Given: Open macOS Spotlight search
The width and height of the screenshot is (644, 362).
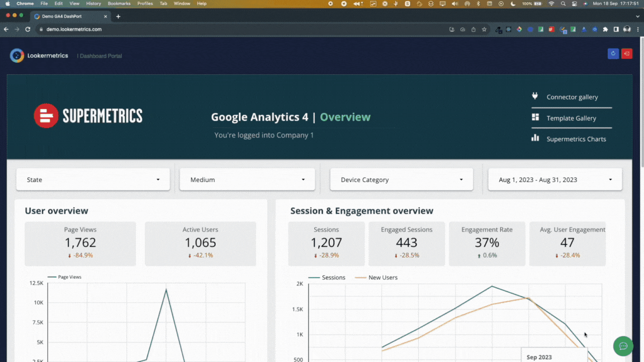Looking at the screenshot, I should [x=563, y=4].
